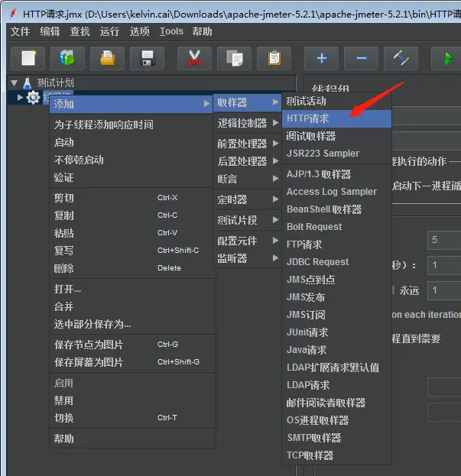
Task: Choose SMTP取样器
Action: [336, 438]
